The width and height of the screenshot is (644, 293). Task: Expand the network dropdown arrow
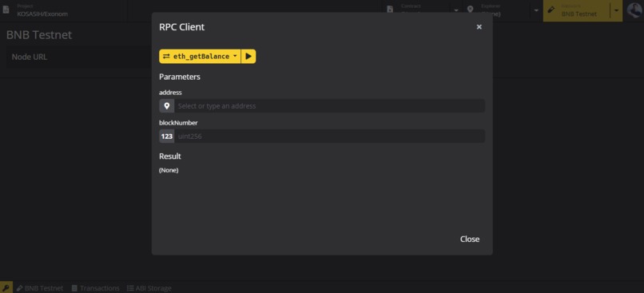616,10
